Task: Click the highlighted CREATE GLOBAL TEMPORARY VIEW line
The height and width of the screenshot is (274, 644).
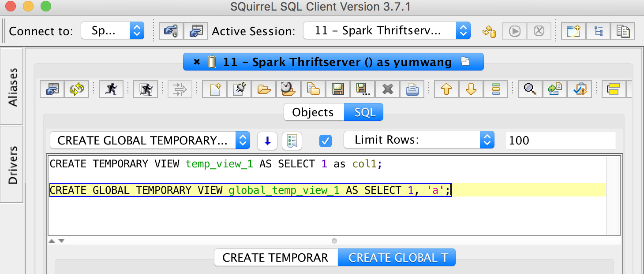Action: [x=250, y=190]
